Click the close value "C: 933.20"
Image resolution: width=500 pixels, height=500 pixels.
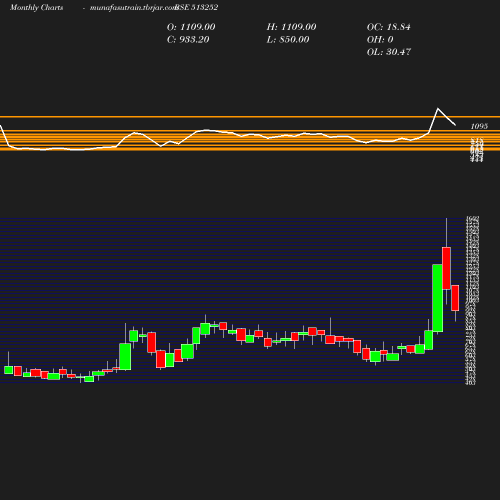[x=188, y=39]
